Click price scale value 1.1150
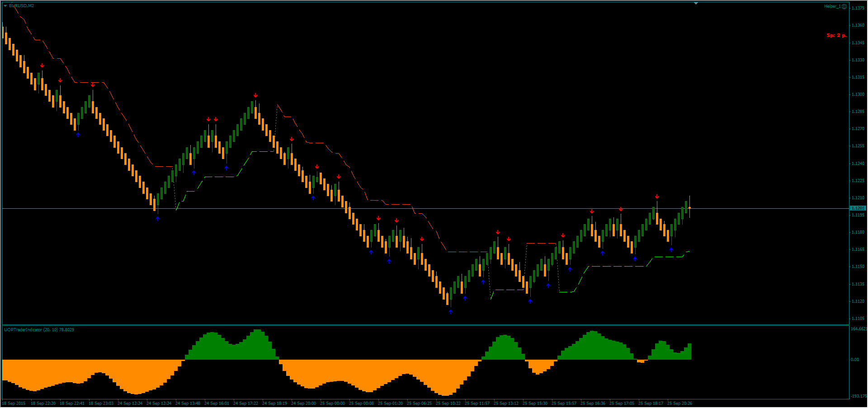 [858, 267]
